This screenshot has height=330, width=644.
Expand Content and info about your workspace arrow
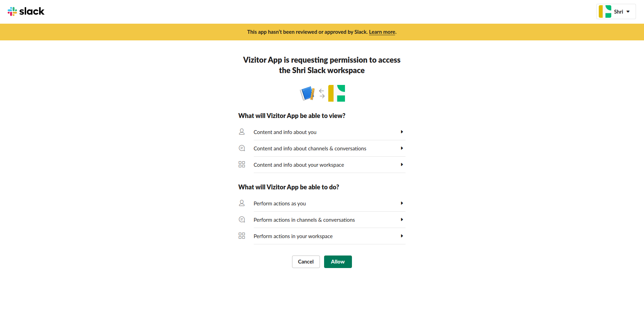402,165
